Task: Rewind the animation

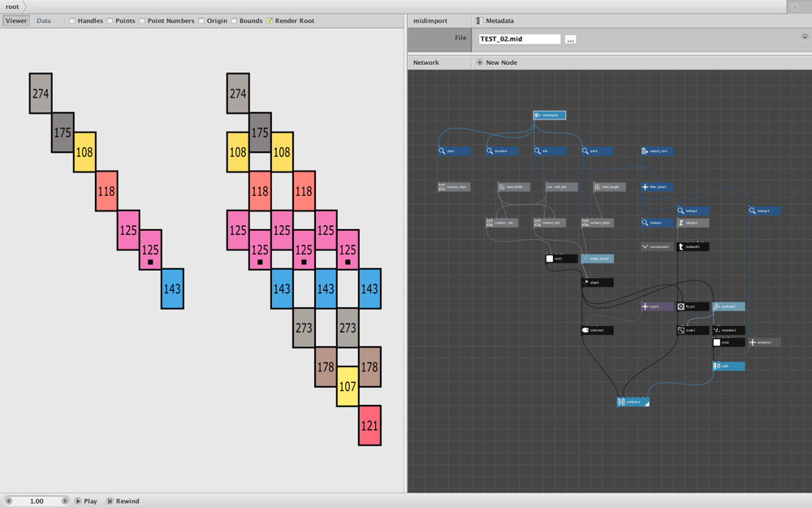Action: (x=123, y=501)
